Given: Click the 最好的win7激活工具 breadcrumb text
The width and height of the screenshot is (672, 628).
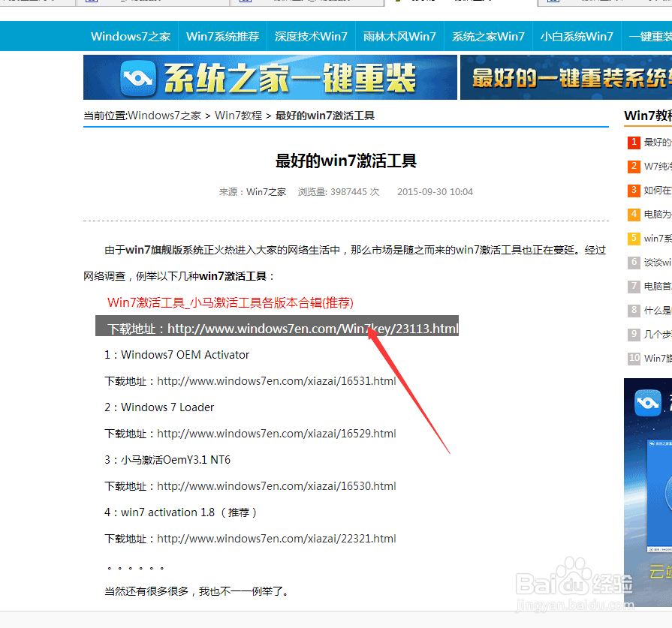Looking at the screenshot, I should pyautogui.click(x=325, y=116).
